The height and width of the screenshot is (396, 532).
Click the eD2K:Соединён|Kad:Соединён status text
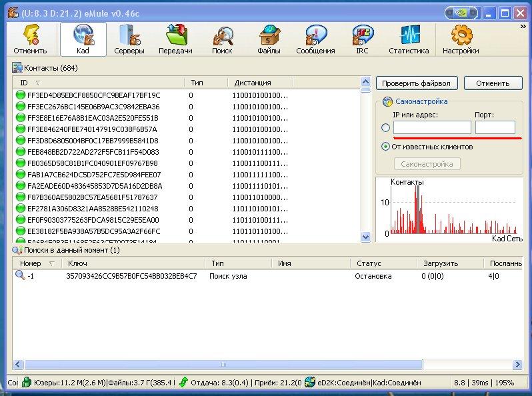tap(369, 383)
